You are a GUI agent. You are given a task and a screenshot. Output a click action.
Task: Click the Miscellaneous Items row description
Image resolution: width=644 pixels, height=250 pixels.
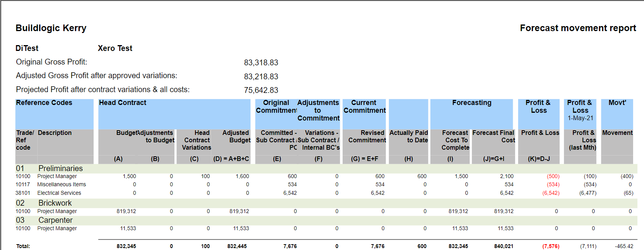pyautogui.click(x=61, y=184)
